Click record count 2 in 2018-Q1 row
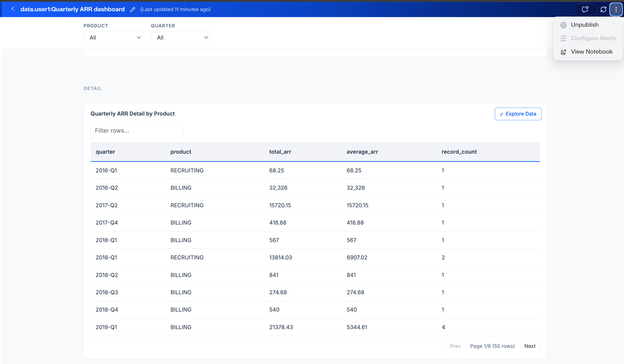 click(x=443, y=258)
